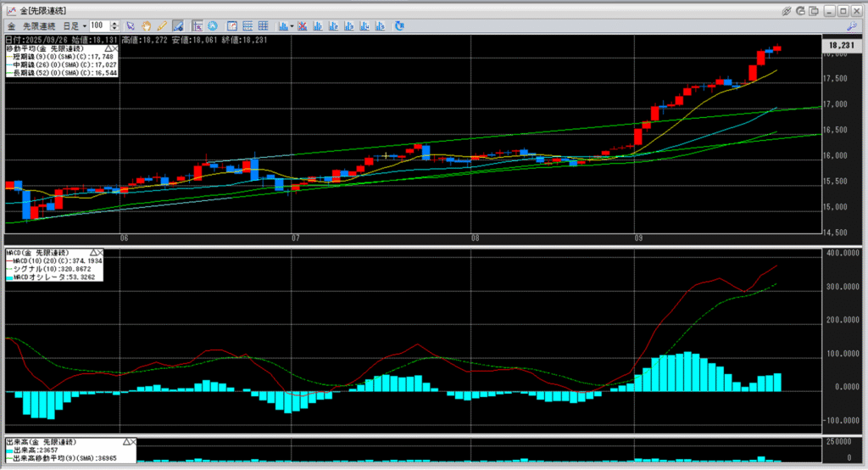Image resolution: width=868 pixels, height=470 pixels.
Task: Increase bar count with spinner up arrow
Action: click(x=115, y=23)
